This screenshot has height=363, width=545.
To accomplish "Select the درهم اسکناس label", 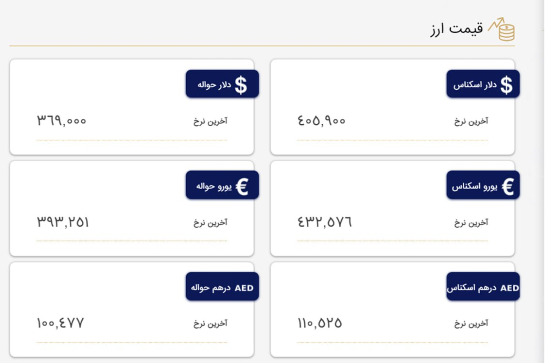I will (471, 288).
